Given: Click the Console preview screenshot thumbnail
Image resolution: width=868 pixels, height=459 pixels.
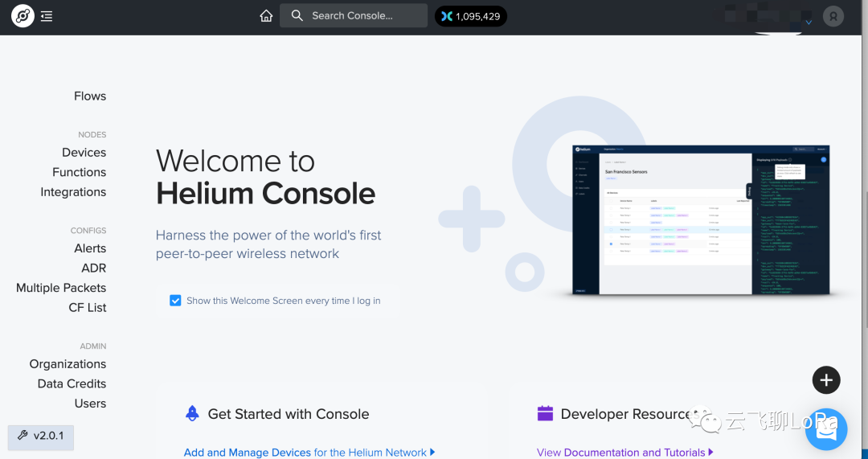Looking at the screenshot, I should (x=701, y=219).
